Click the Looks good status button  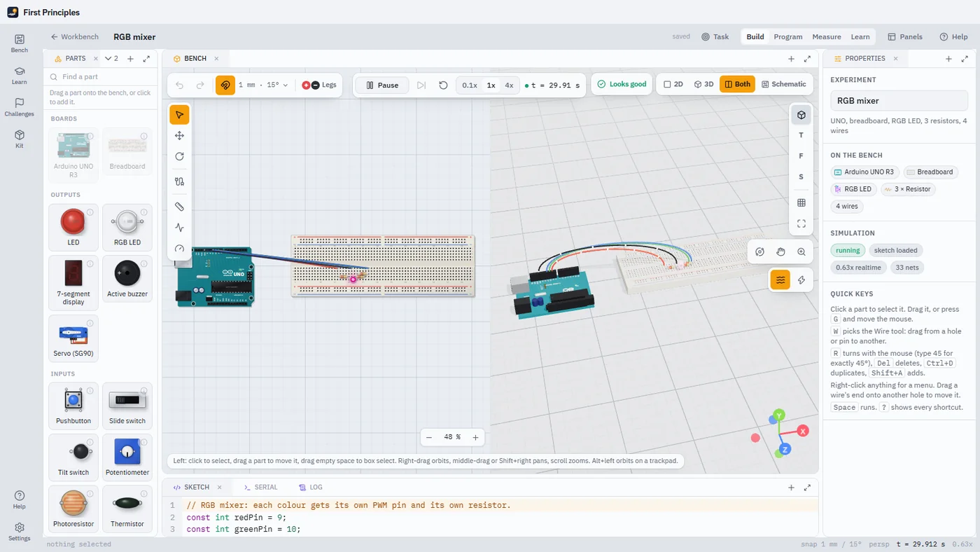coord(622,84)
